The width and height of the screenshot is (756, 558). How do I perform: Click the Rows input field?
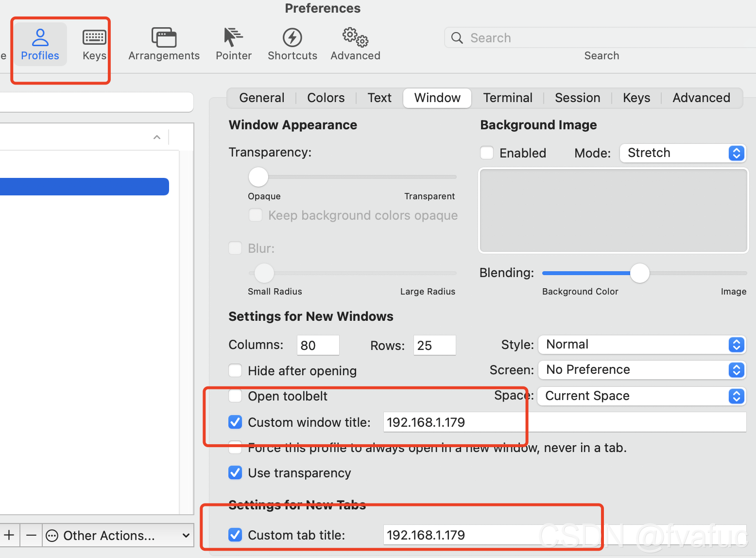pos(435,345)
